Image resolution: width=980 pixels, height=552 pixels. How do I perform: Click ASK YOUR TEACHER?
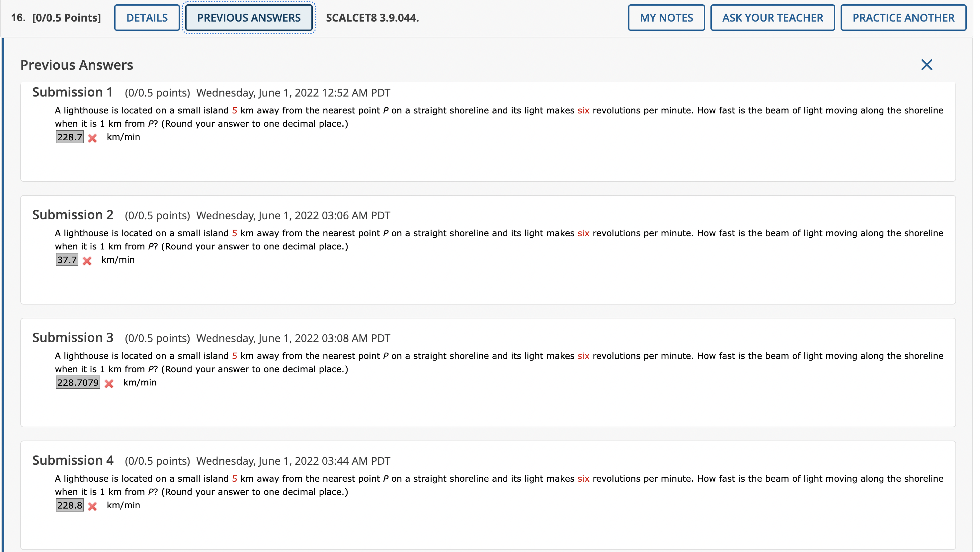(772, 18)
